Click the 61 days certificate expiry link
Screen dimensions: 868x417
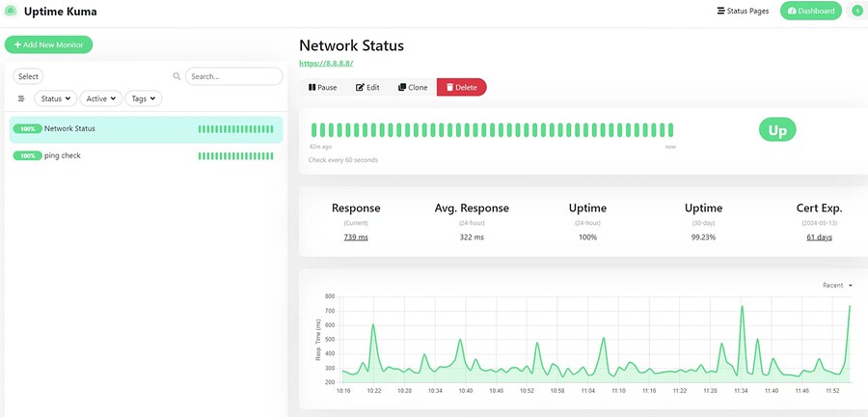[819, 236]
